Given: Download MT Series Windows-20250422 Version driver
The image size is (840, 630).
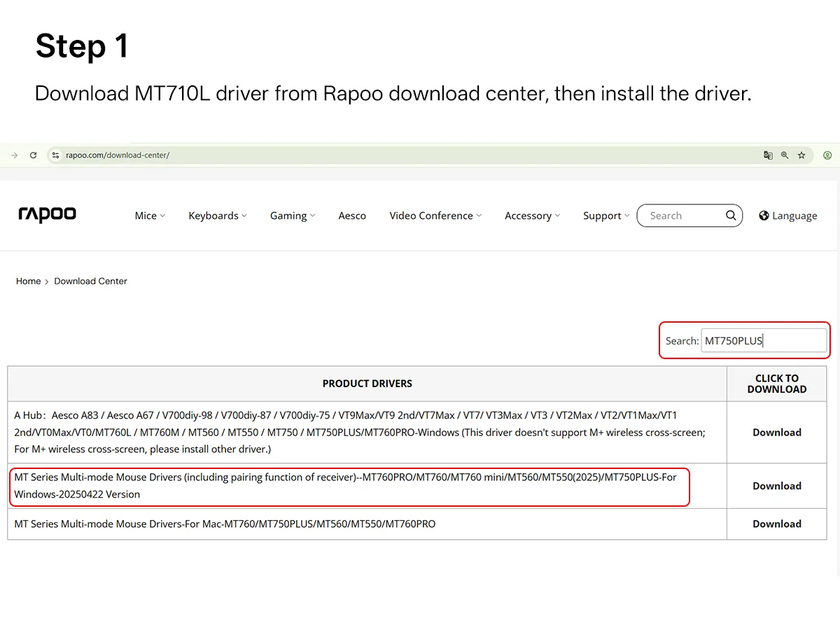Looking at the screenshot, I should (x=776, y=486).
